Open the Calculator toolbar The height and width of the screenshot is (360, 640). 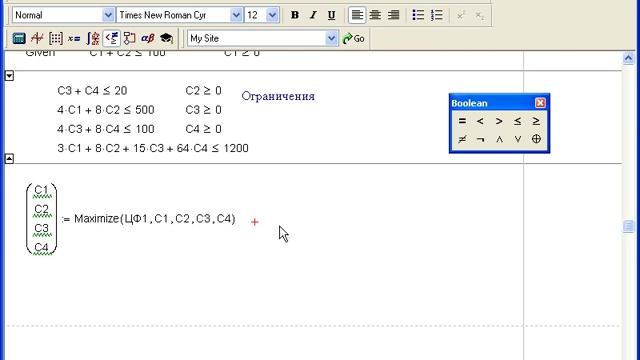click(19, 38)
